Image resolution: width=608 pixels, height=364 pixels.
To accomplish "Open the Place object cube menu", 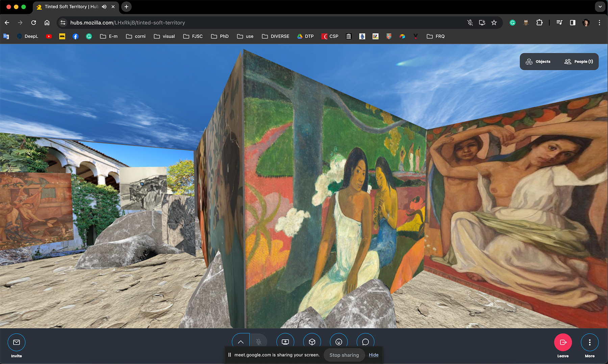I will pyautogui.click(x=312, y=342).
